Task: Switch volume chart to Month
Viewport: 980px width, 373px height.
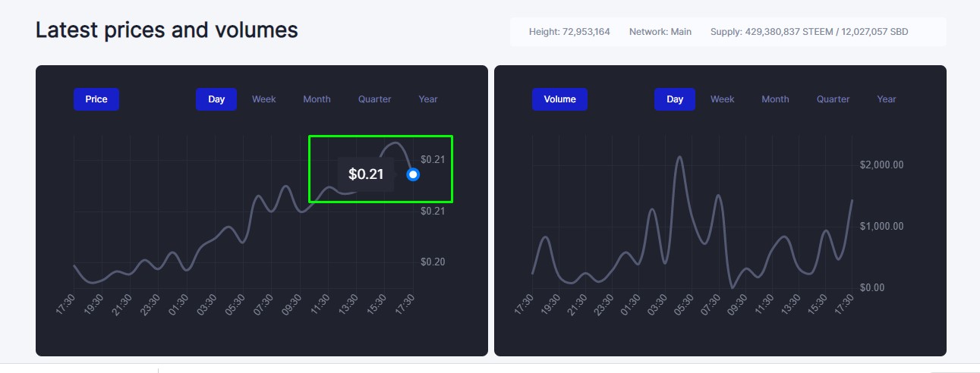Action: pyautogui.click(x=775, y=99)
